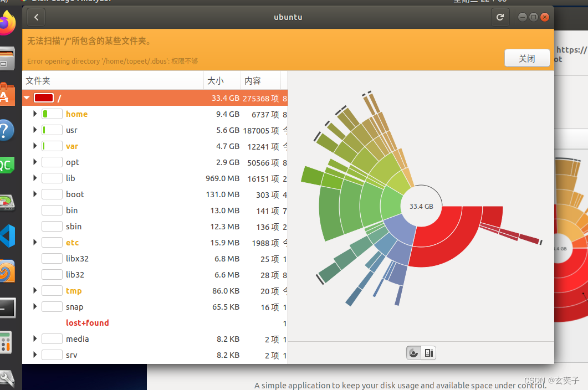Launch Qt Creator from the dock
The width and height of the screenshot is (588, 390).
tap(7, 165)
